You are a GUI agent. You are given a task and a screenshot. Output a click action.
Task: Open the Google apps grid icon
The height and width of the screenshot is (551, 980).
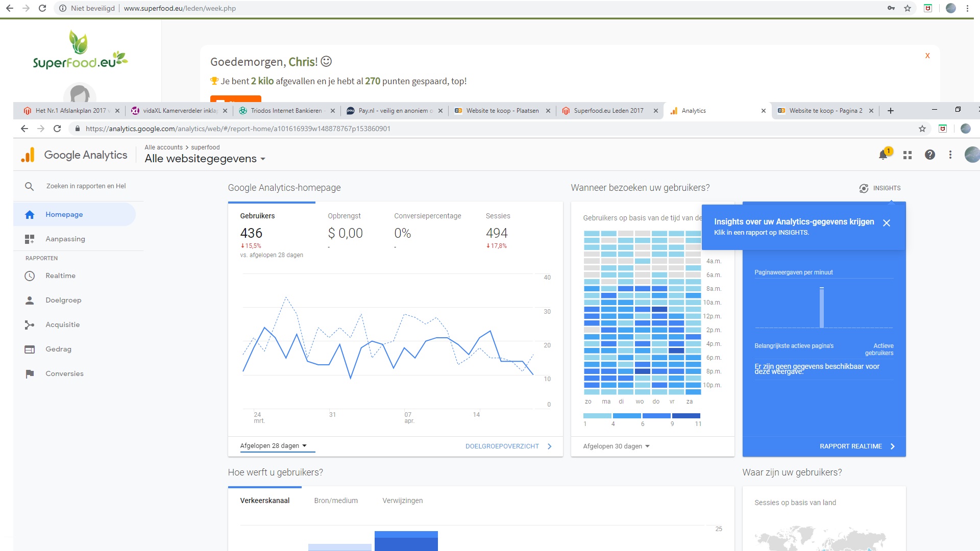[x=908, y=155]
